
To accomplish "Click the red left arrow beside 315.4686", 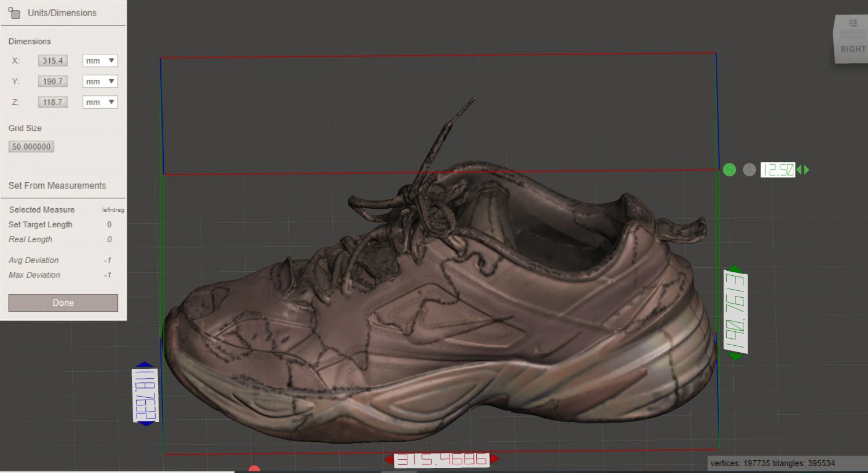I will pos(389,460).
